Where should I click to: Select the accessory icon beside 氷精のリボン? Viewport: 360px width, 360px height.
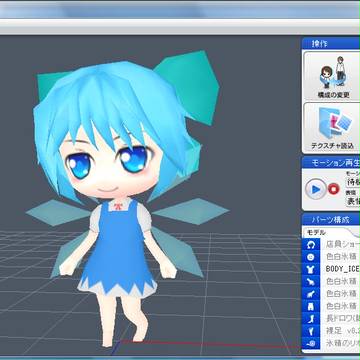(311, 343)
